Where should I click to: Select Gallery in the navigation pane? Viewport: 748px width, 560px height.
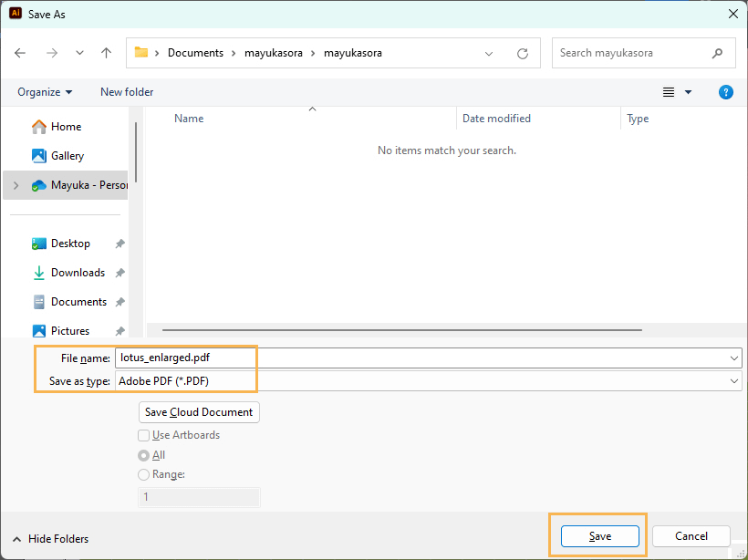click(x=68, y=156)
